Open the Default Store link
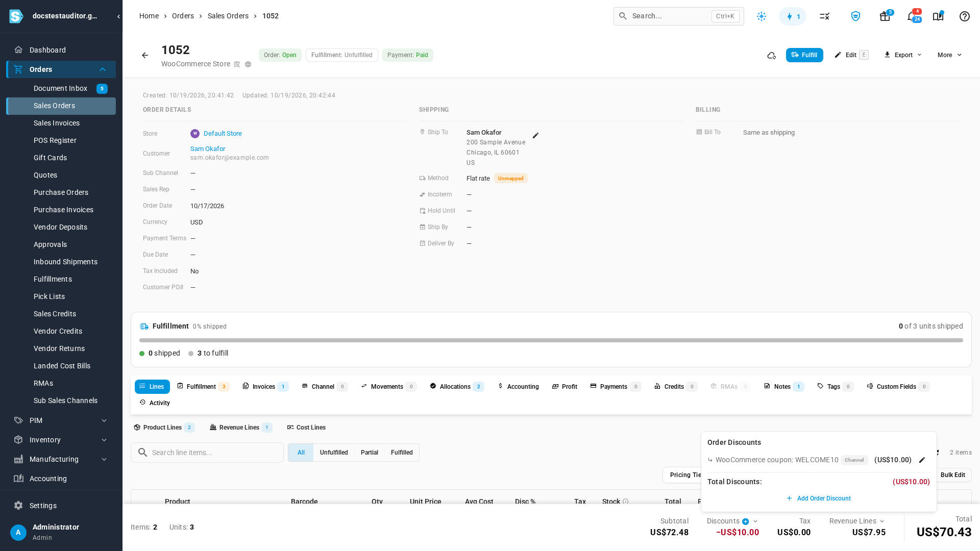 pyautogui.click(x=223, y=134)
